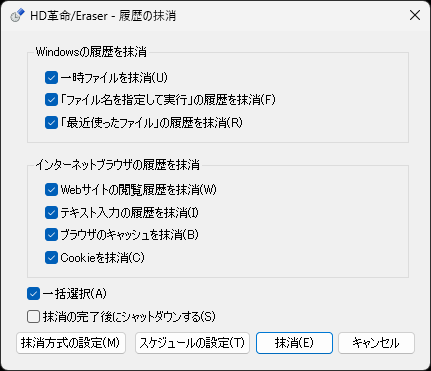Toggle「ファイル名を指定して実行」の履歴を抹消(F) checkbox
431x371 pixels.
click(51, 100)
